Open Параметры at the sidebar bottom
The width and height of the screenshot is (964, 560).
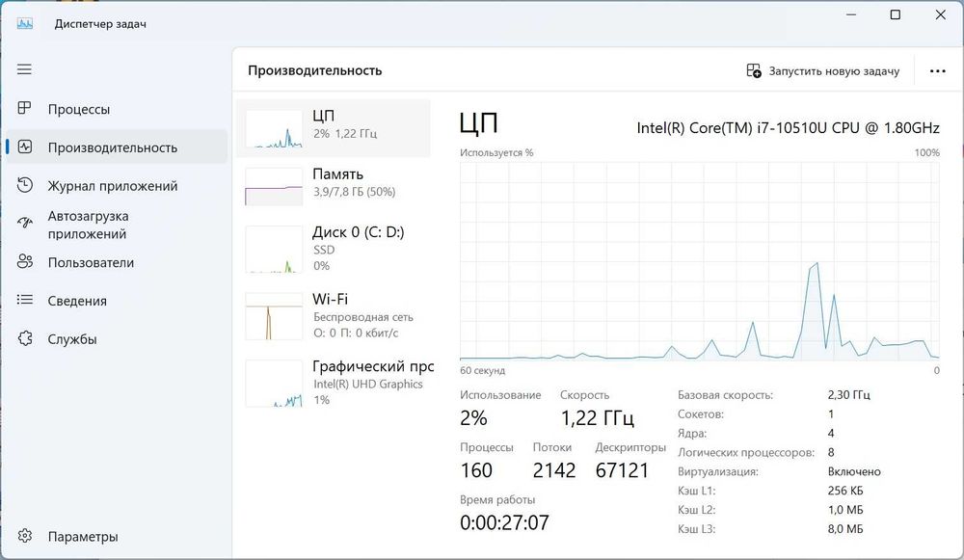point(117,536)
